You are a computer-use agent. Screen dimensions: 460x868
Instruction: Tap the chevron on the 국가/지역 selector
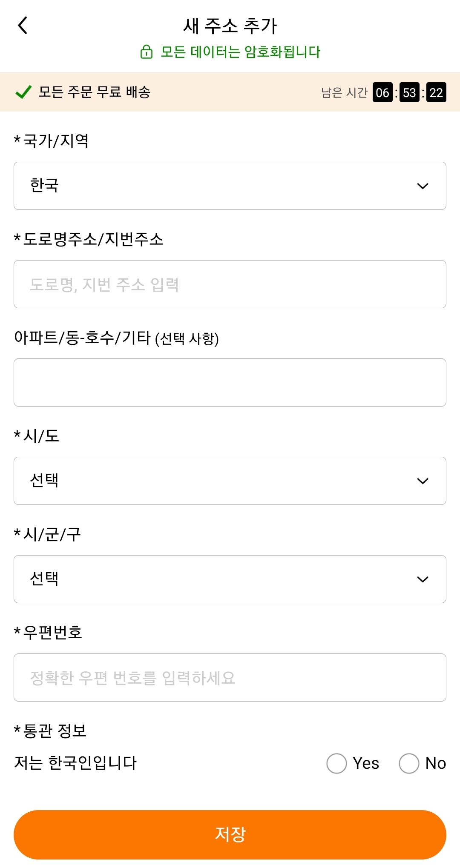point(422,186)
